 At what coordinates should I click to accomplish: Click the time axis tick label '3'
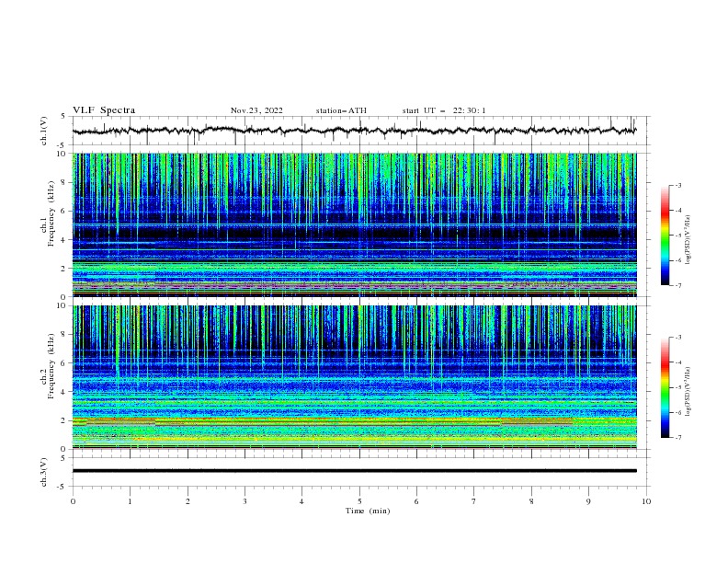(x=245, y=501)
